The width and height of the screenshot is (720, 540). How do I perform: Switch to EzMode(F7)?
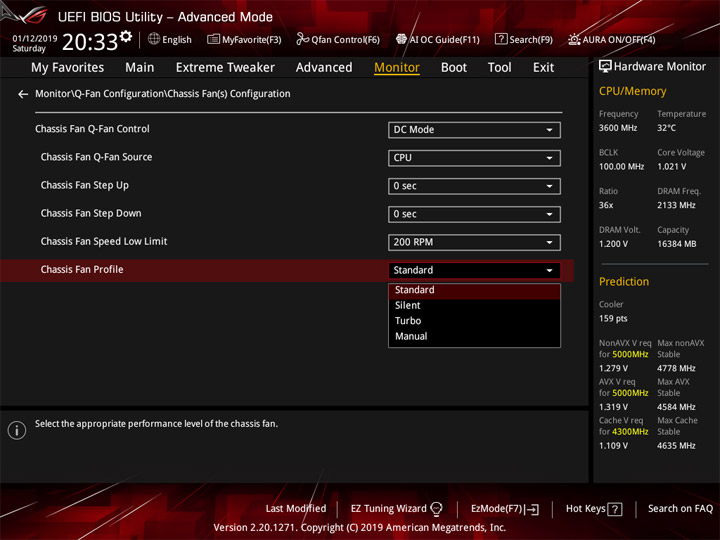point(505,509)
